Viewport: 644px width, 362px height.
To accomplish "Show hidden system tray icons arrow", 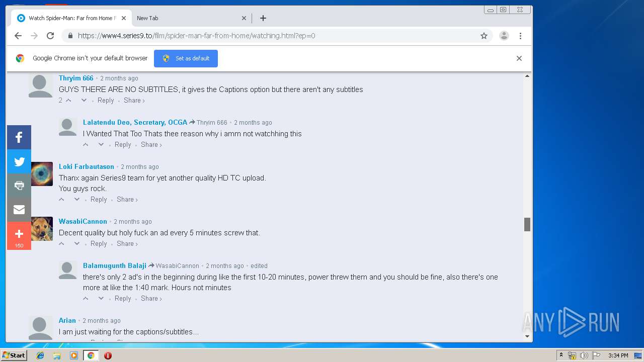I will pyautogui.click(x=561, y=355).
